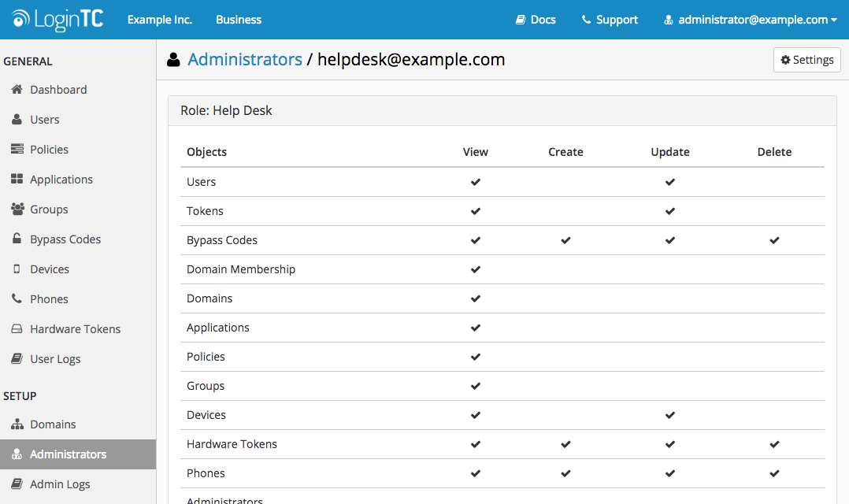Image resolution: width=849 pixels, height=504 pixels.
Task: Click the Bypass Codes row Create checkmark
Action: (x=565, y=240)
